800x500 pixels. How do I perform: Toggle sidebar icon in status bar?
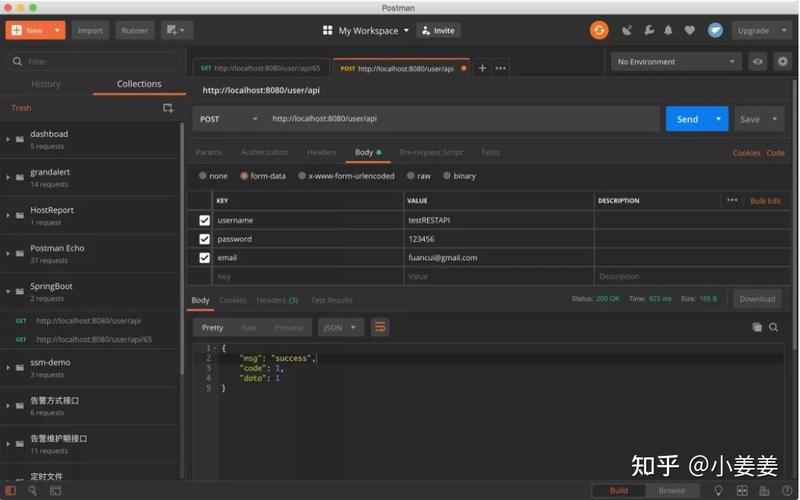click(10, 491)
